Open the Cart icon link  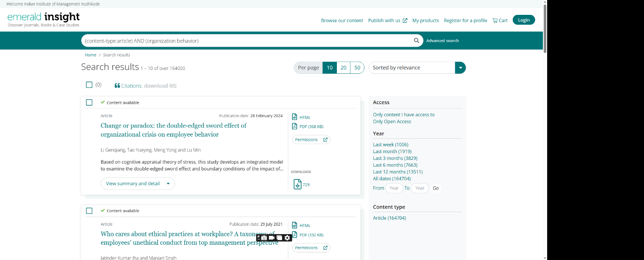tap(500, 20)
